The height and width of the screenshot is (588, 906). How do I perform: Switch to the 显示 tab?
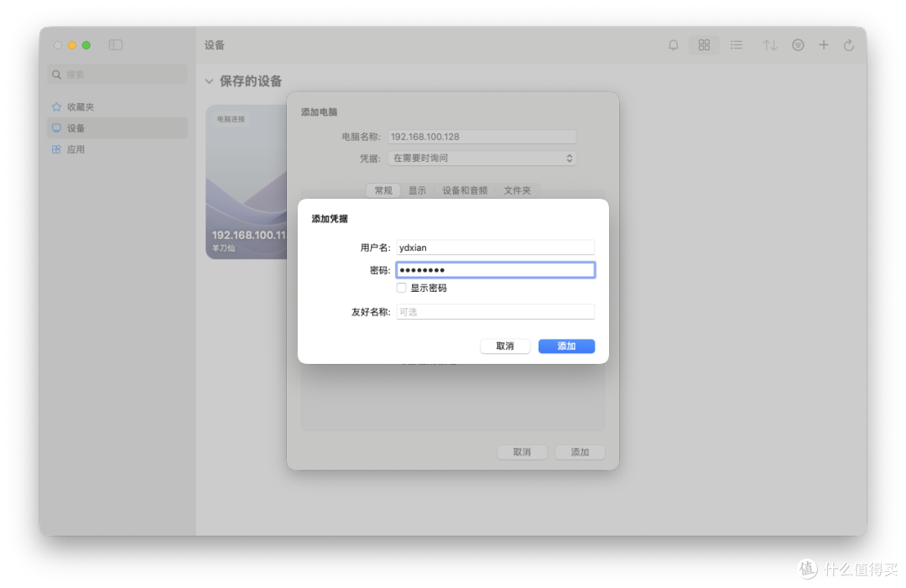417,190
